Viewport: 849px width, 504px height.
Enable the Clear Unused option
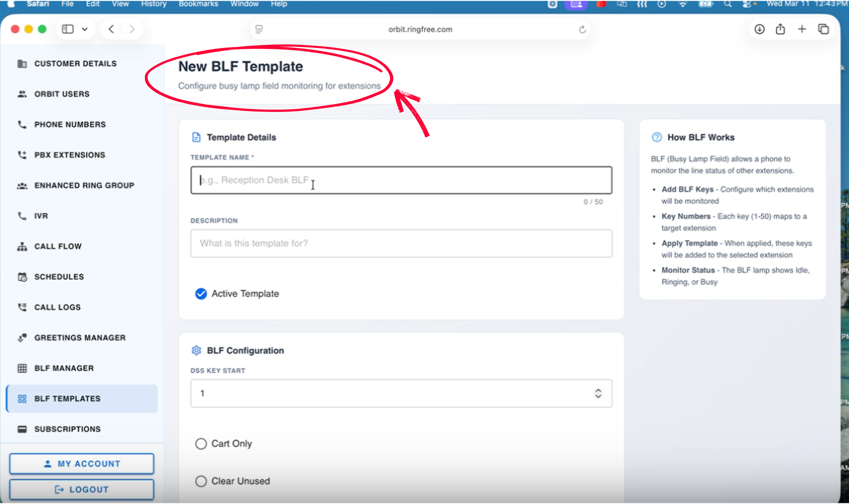pyautogui.click(x=201, y=481)
